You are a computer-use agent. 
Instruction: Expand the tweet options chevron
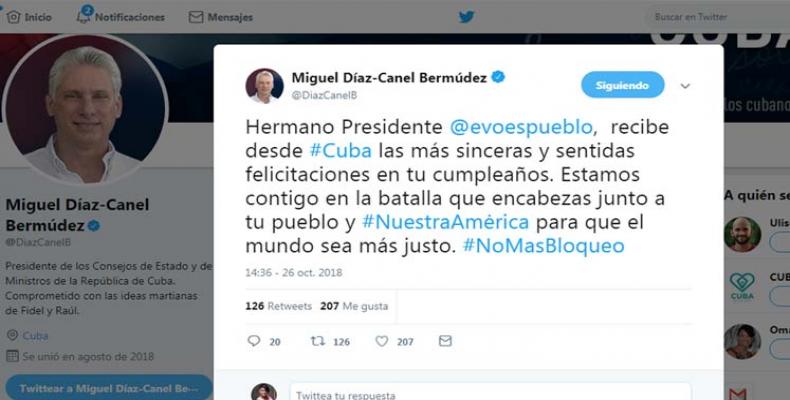pyautogui.click(x=685, y=86)
